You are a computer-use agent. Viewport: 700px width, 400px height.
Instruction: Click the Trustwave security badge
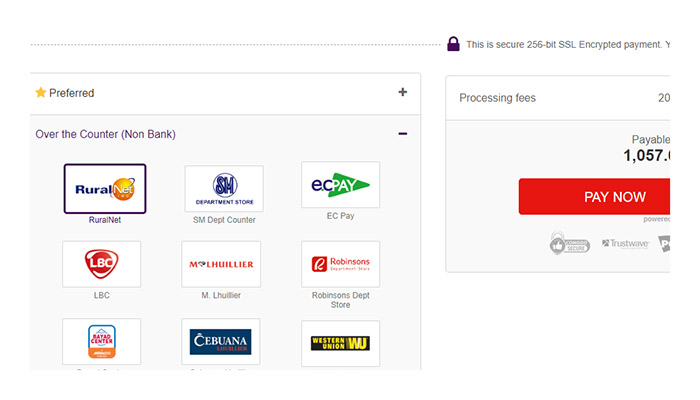pos(625,244)
